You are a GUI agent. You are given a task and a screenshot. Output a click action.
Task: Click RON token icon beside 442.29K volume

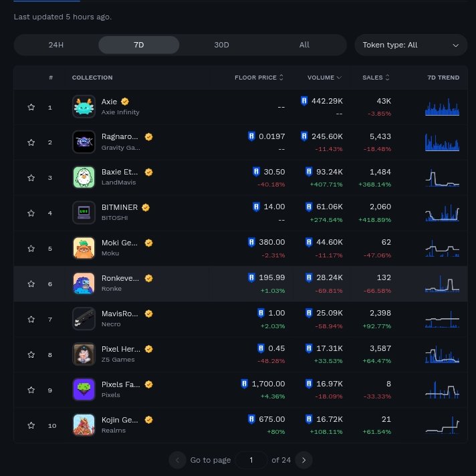pyautogui.click(x=304, y=101)
